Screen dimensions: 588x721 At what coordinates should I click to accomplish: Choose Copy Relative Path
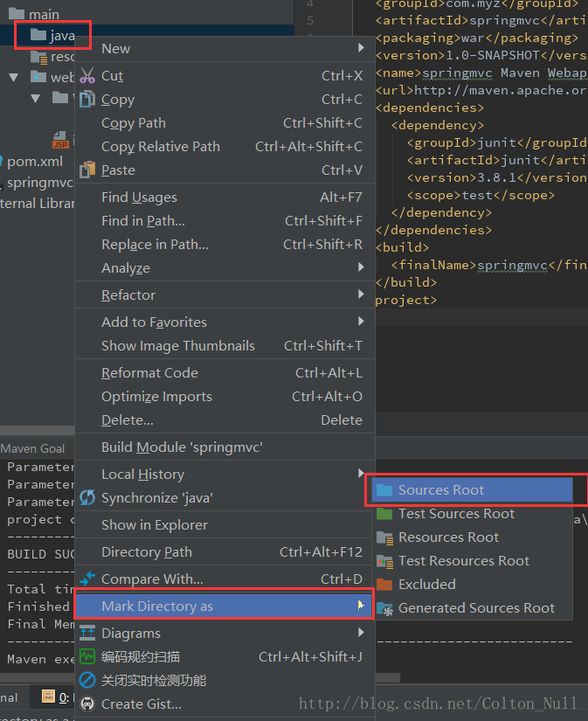(x=225, y=146)
